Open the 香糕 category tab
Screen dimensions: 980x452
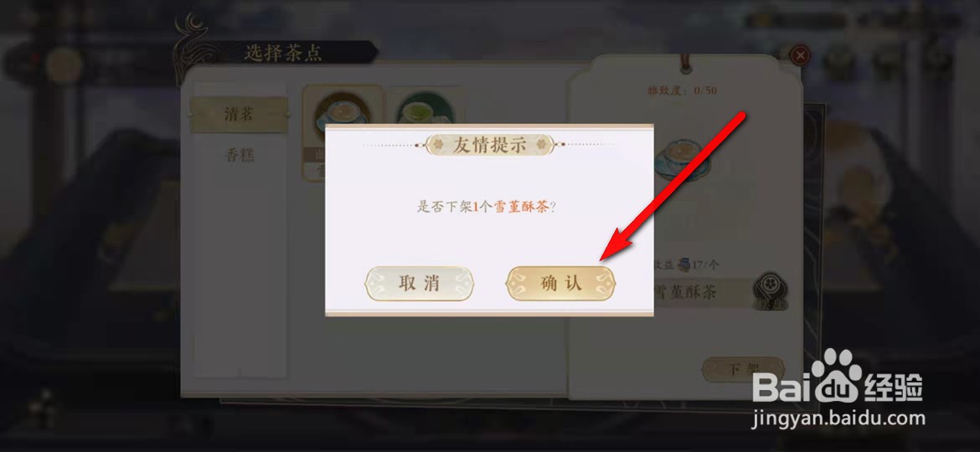coord(240,155)
